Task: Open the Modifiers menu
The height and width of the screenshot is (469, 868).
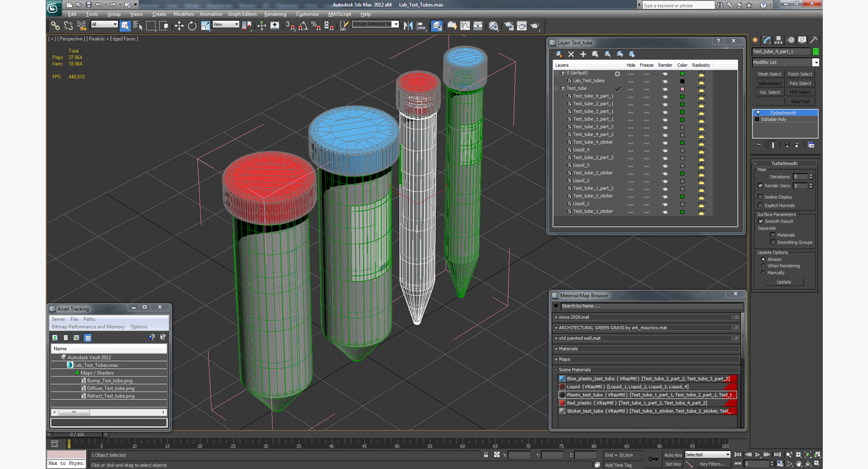Action: pos(184,14)
